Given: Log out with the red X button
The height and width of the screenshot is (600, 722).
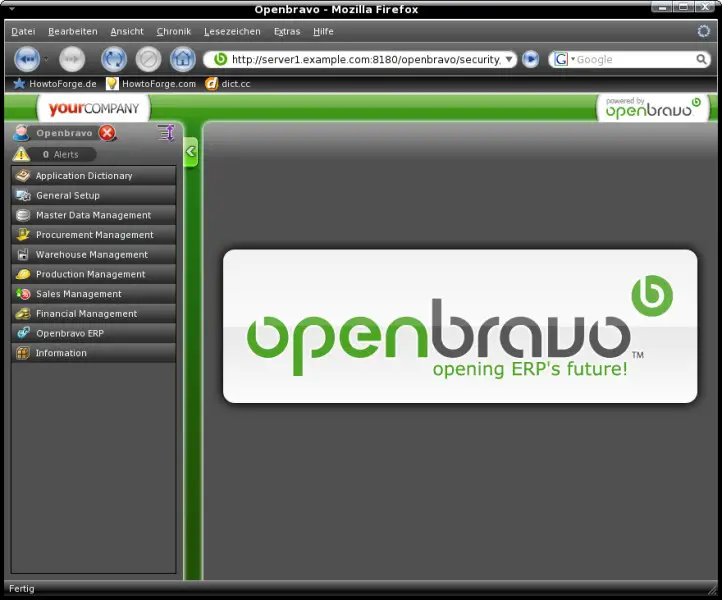Looking at the screenshot, I should (107, 133).
